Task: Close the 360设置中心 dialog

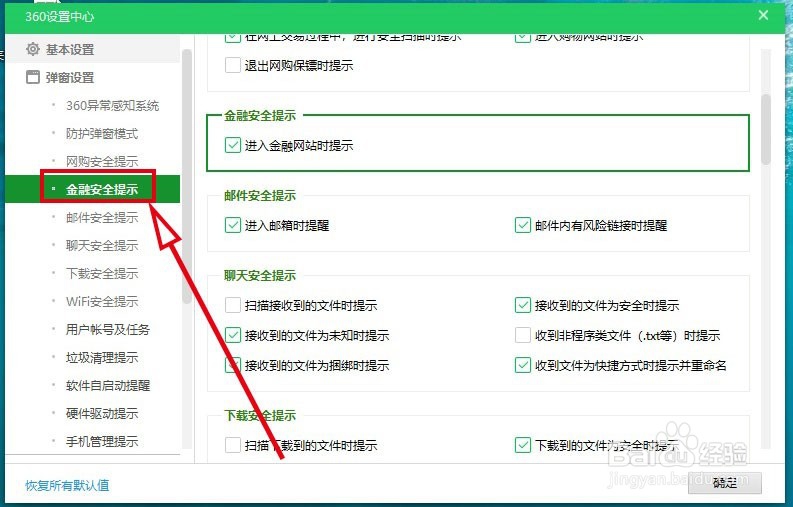Action: coord(763,16)
